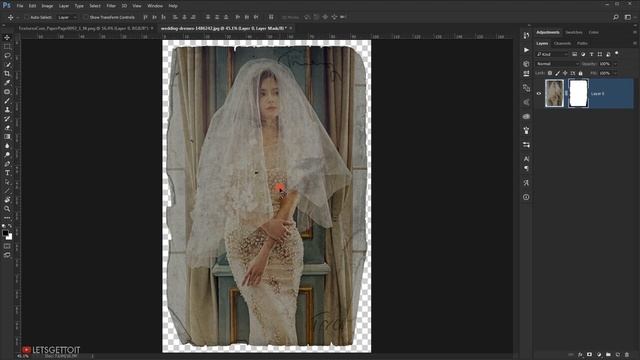Open the Info panel icon in dock
The height and width of the screenshot is (360, 640).
[526, 197]
